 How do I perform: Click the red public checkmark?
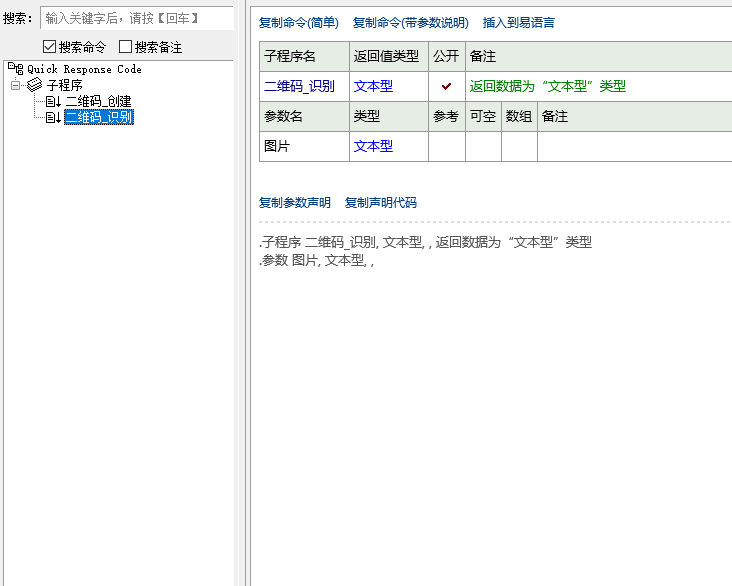[446, 86]
